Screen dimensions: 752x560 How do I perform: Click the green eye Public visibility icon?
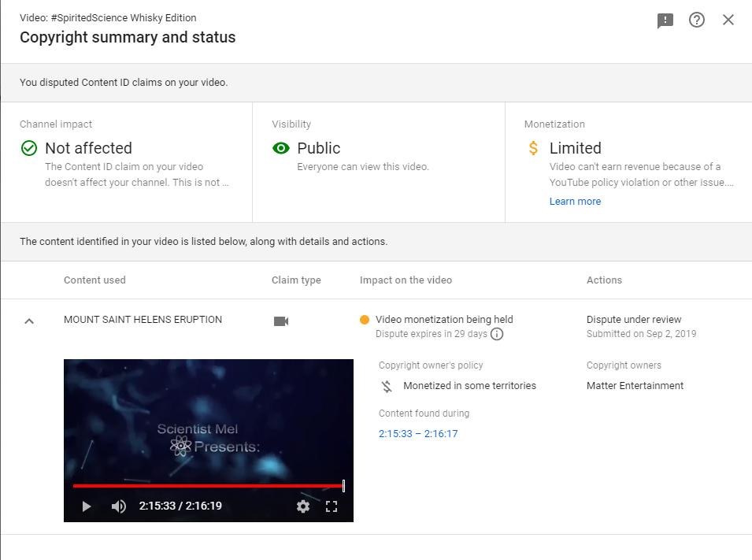pyautogui.click(x=280, y=148)
